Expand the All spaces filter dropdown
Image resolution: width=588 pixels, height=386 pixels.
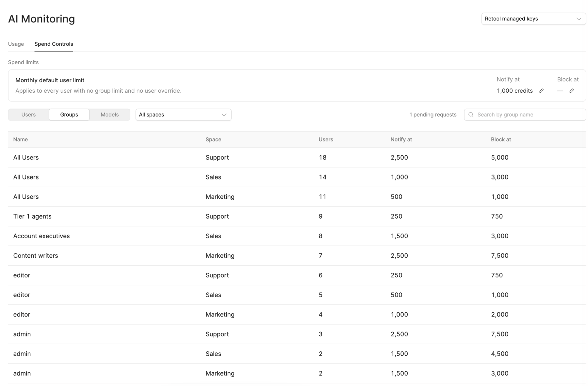point(183,115)
